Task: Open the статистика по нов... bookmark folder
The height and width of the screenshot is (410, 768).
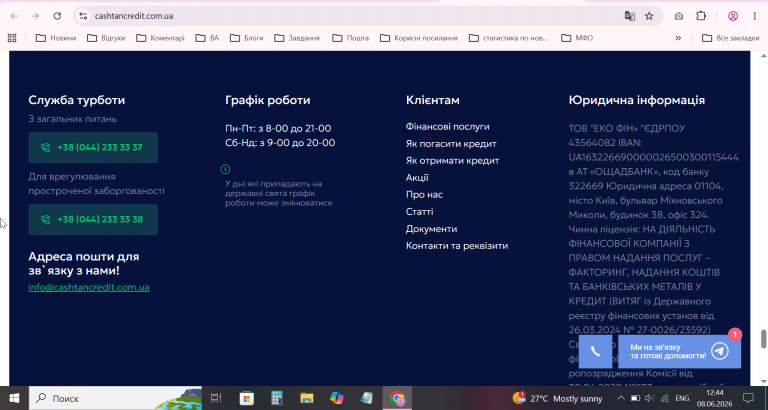Action: pos(509,38)
